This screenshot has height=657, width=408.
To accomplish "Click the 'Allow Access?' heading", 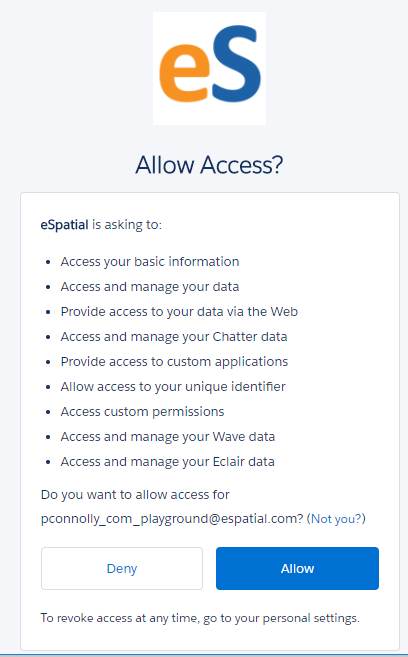I will [x=209, y=165].
